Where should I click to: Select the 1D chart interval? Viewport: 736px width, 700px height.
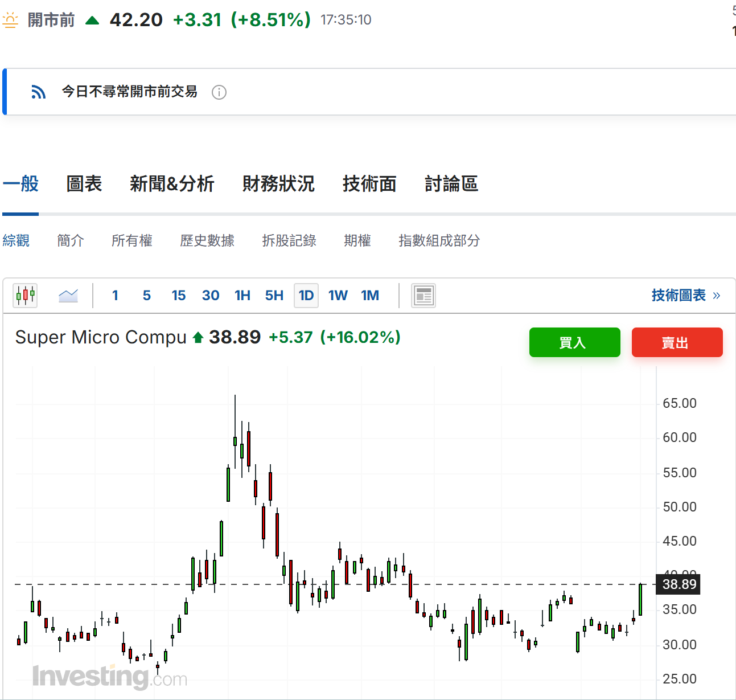(x=306, y=296)
